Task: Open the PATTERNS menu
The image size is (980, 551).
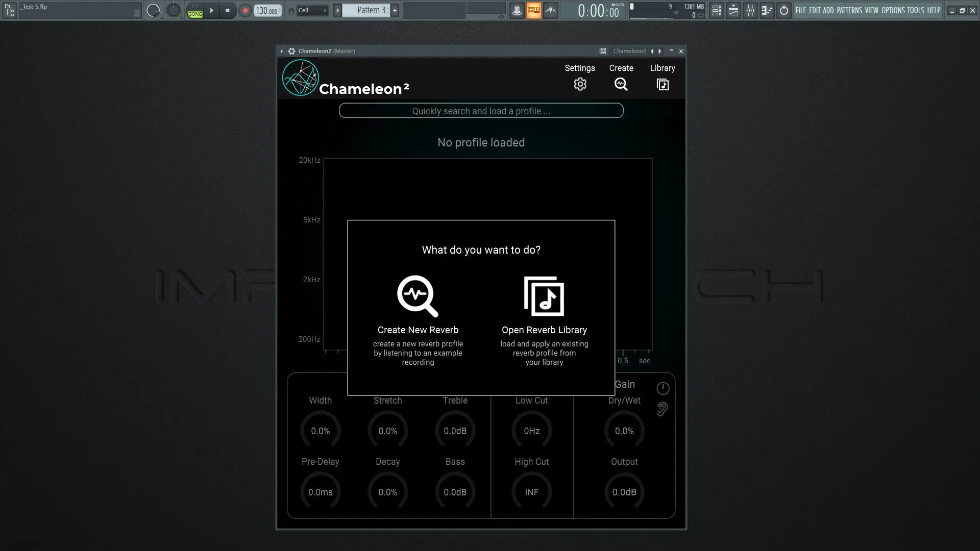Action: point(849,10)
